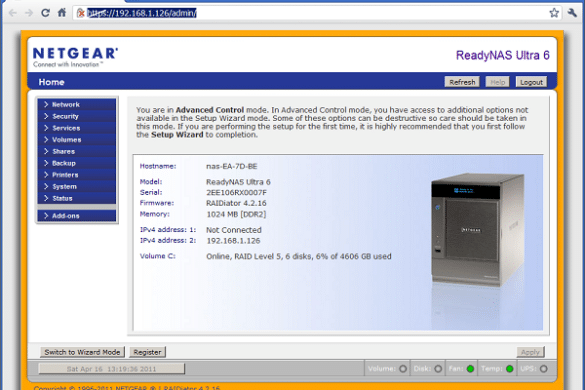
Task: Click the Temp status green light
Action: click(510, 369)
